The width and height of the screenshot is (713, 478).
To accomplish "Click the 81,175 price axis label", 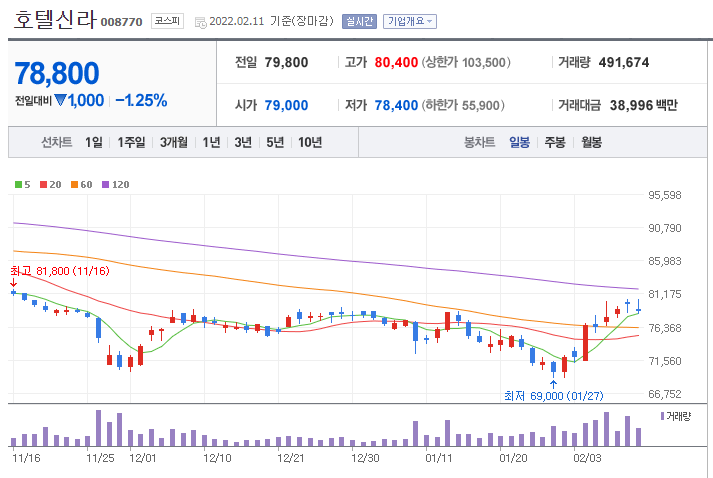I will click(665, 294).
